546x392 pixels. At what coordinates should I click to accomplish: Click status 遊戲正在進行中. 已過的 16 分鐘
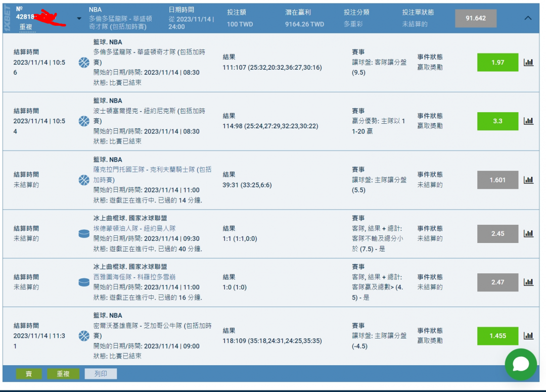click(148, 298)
